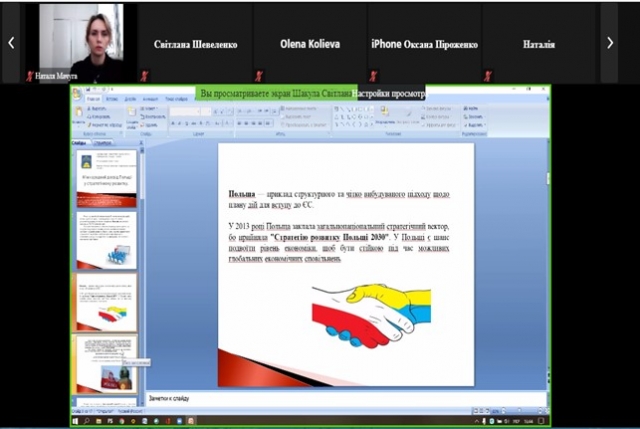Open Настройки просмотра view options
Viewport: 640px width, 429px height.
[x=389, y=93]
